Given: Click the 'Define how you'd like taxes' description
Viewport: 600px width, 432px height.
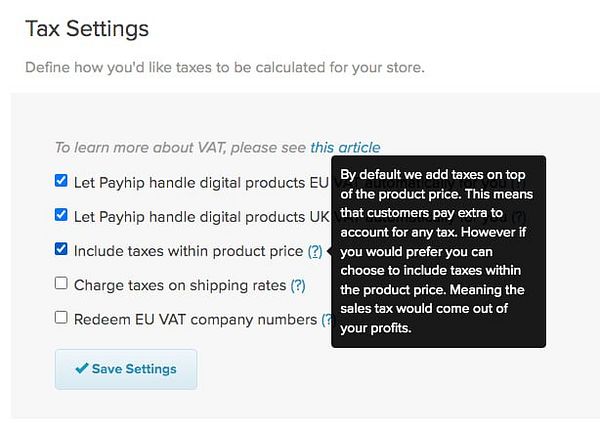Looking at the screenshot, I should pyautogui.click(x=225, y=69).
